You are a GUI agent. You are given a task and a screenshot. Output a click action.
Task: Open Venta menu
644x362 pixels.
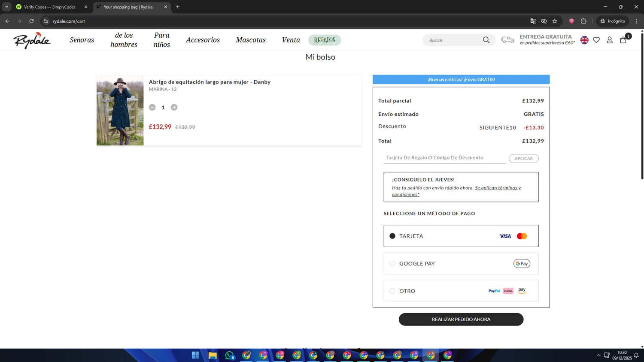tap(291, 40)
